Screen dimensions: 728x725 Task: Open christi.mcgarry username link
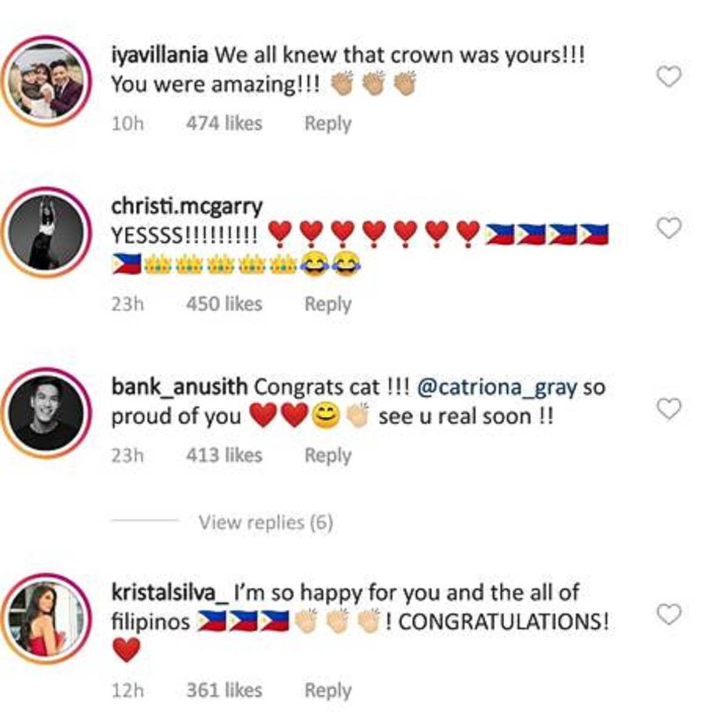pyautogui.click(x=187, y=207)
